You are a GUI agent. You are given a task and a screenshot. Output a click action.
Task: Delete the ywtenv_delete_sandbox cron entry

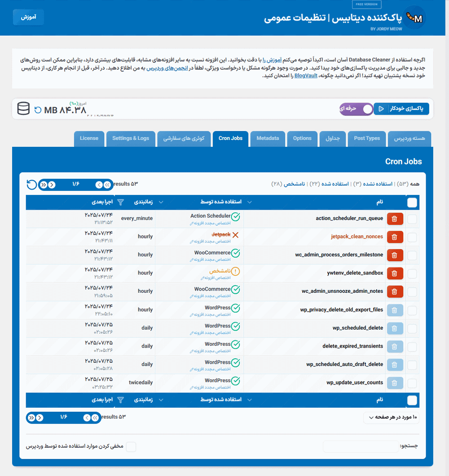click(x=395, y=273)
